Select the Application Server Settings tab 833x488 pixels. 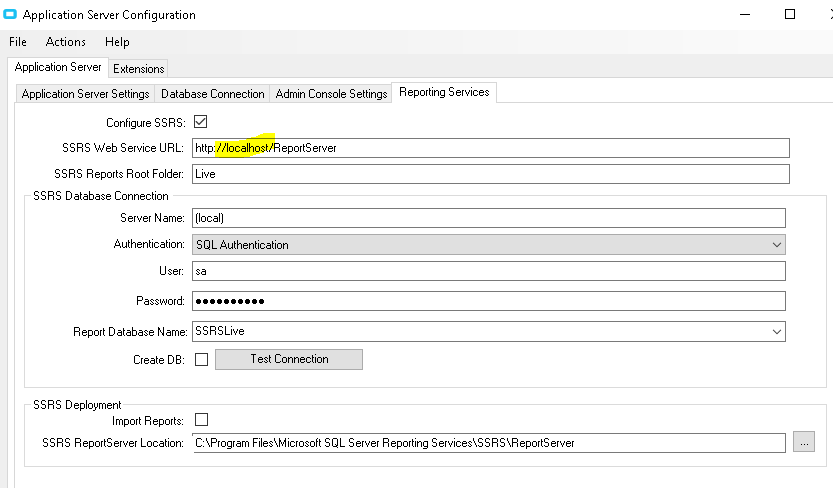[x=86, y=94]
